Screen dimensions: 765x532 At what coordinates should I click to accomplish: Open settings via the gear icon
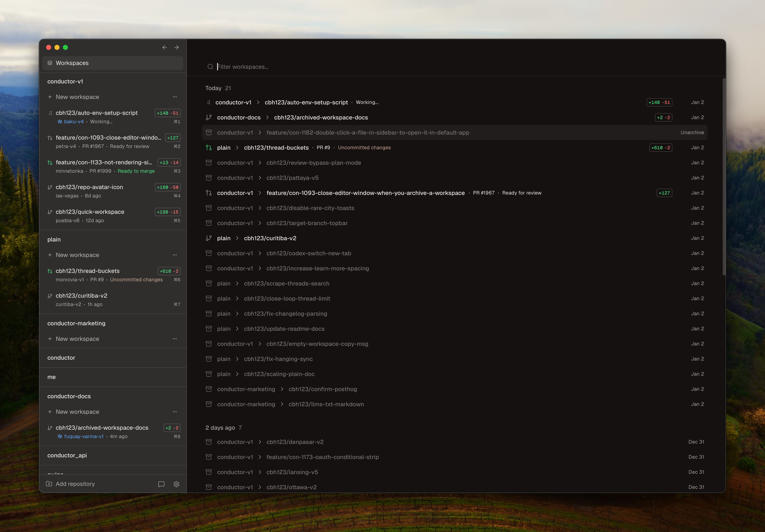[x=176, y=484]
